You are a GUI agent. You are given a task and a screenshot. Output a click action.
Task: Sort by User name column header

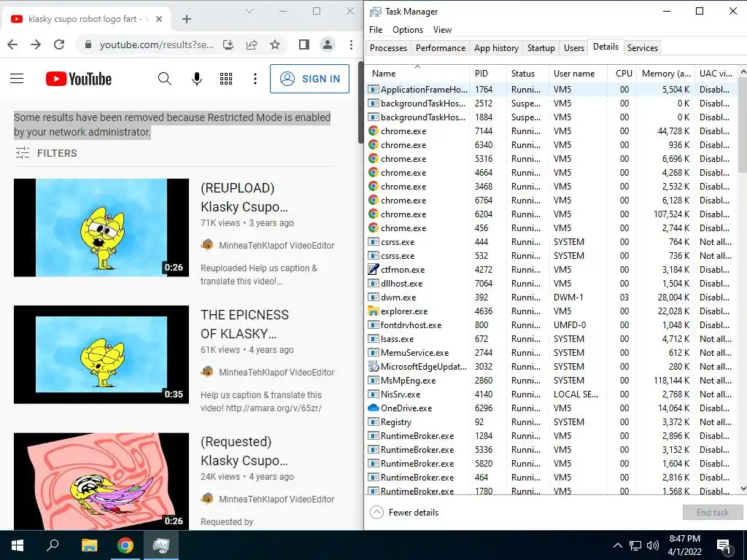pyautogui.click(x=578, y=74)
